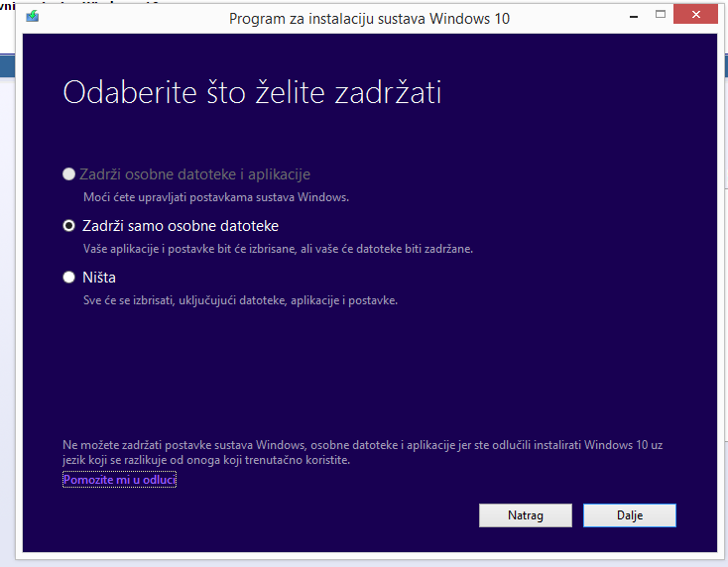This screenshot has height=567, width=728.
Task: Click text "Moći ćete upravljati postavkama sustava Windows."
Action: 216,197
